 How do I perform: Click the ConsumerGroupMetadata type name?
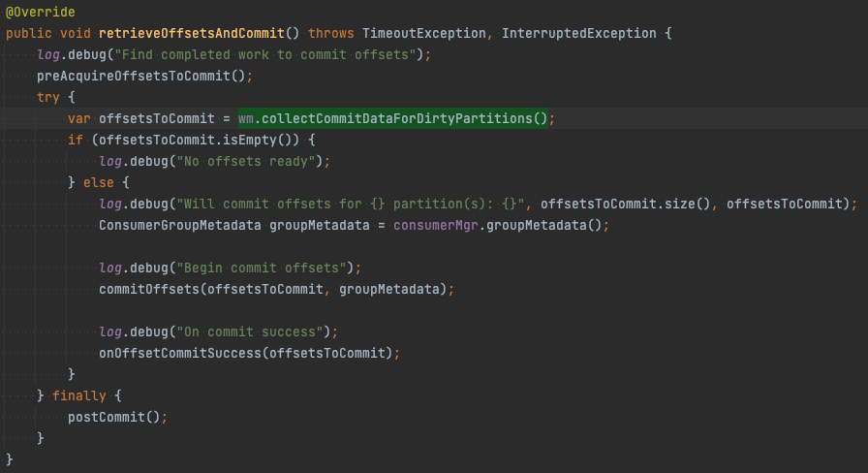180,225
